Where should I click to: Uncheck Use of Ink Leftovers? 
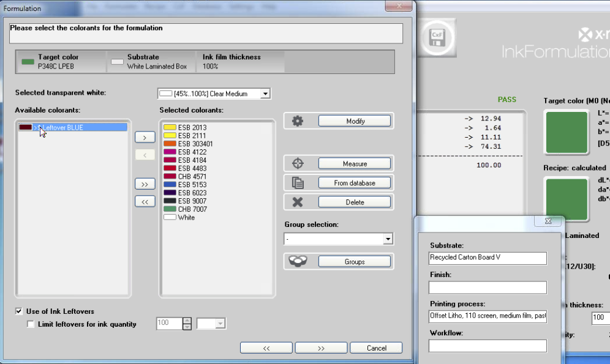(x=19, y=311)
